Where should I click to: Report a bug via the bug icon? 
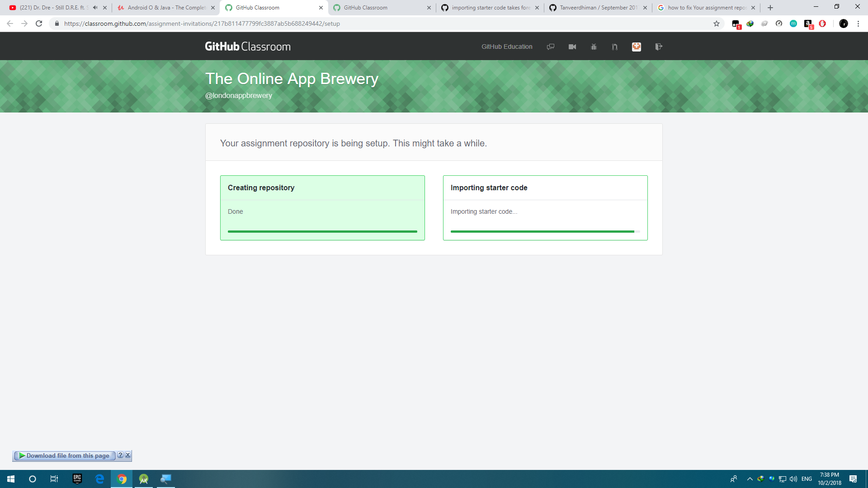point(594,47)
